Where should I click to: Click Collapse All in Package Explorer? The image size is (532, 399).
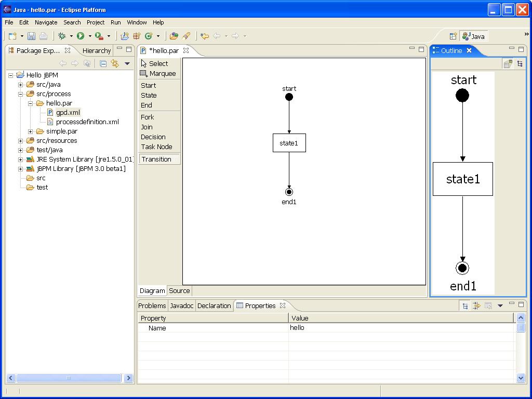(x=103, y=63)
